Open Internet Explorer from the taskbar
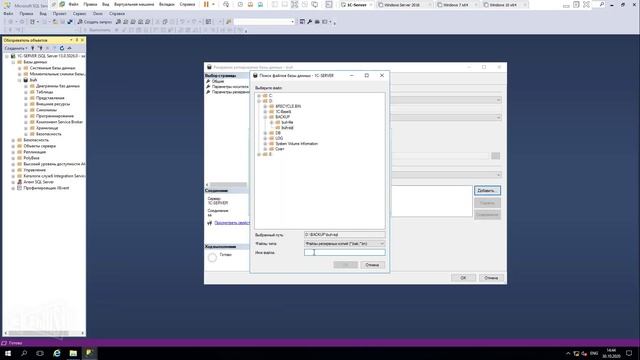 57,353
